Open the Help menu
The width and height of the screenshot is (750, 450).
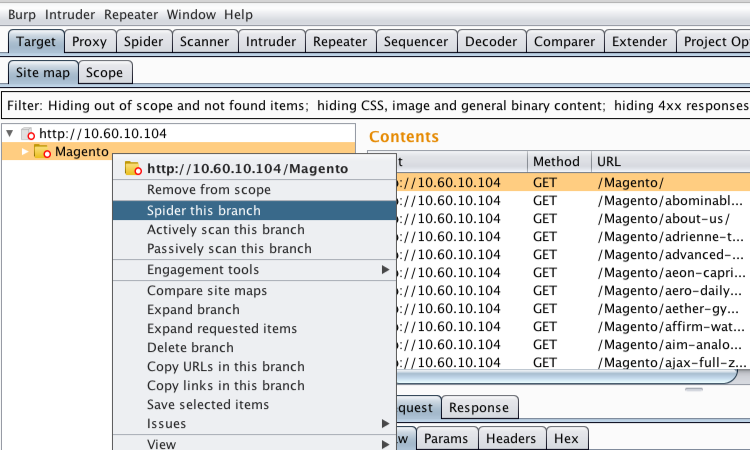238,15
